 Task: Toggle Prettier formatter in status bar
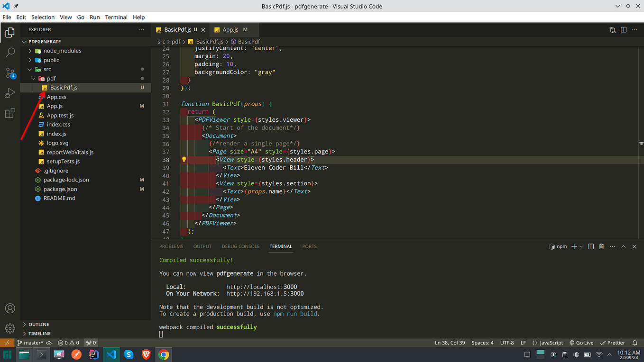[x=613, y=343]
